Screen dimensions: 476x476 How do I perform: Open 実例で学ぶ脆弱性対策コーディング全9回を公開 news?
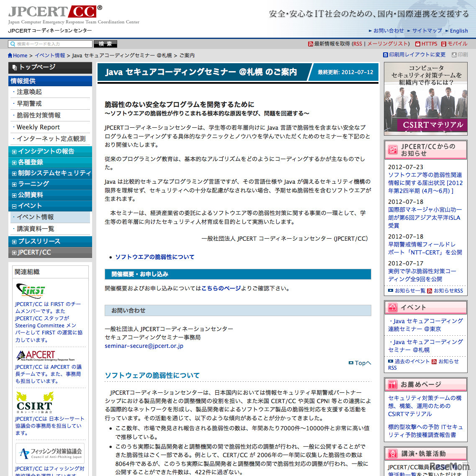point(422,275)
